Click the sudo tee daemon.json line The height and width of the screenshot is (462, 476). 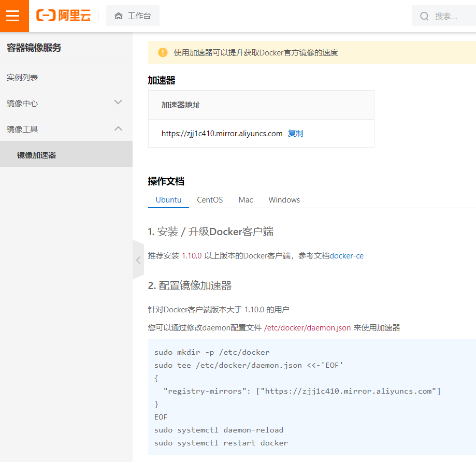[249, 365]
